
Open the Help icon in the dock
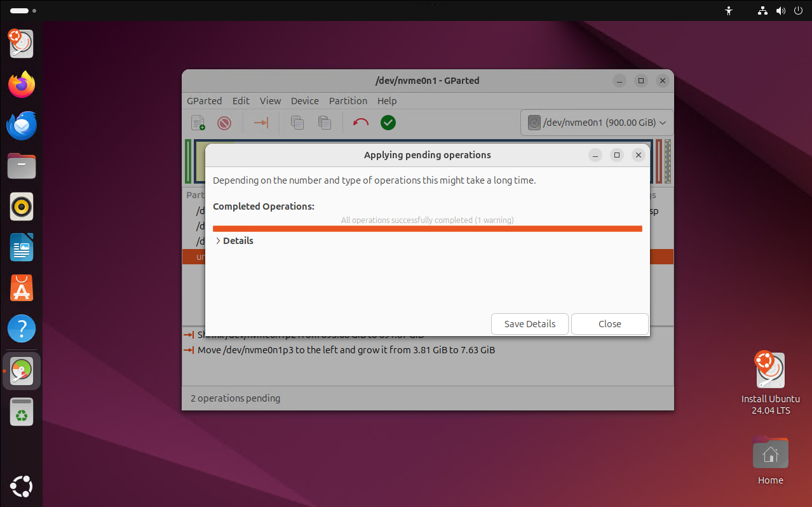coord(22,328)
